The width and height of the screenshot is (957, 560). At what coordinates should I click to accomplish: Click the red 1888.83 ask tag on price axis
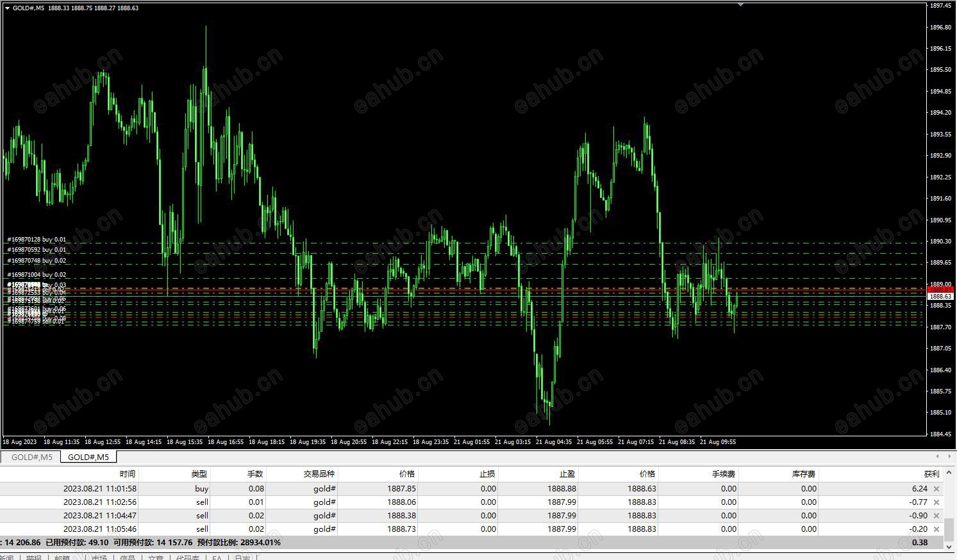pyautogui.click(x=940, y=290)
